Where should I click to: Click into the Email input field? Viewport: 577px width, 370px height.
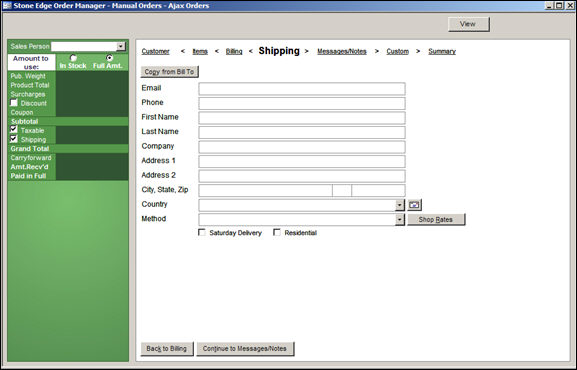pos(302,89)
